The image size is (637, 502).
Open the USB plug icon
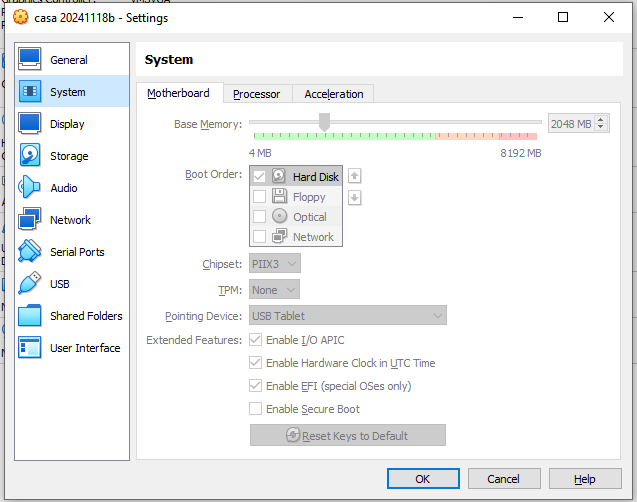[x=29, y=283]
